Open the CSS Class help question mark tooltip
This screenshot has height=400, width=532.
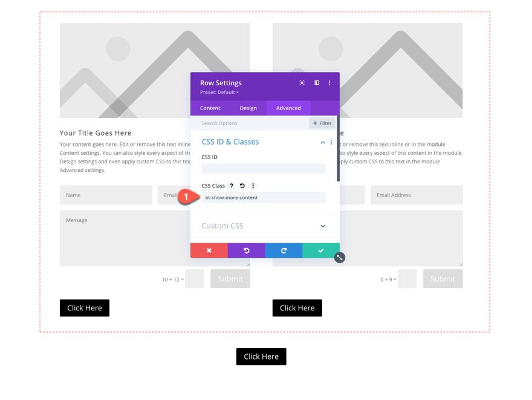tap(232, 186)
